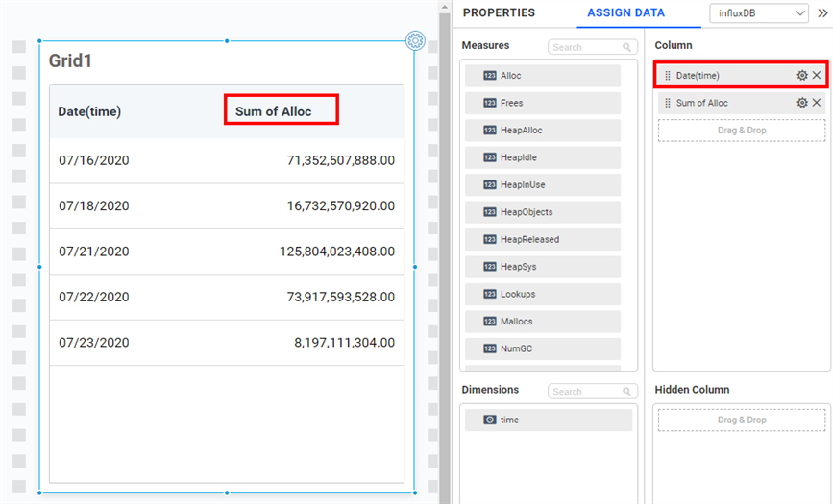This screenshot has height=504, width=833.
Task: Remove Sum of Alloc column with X
Action: click(817, 103)
